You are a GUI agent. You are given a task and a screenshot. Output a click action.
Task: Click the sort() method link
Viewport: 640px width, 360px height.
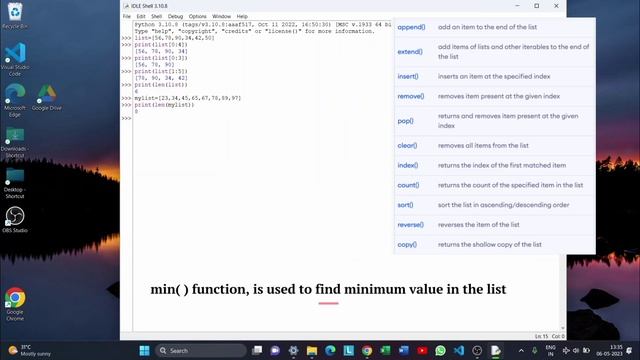405,205
